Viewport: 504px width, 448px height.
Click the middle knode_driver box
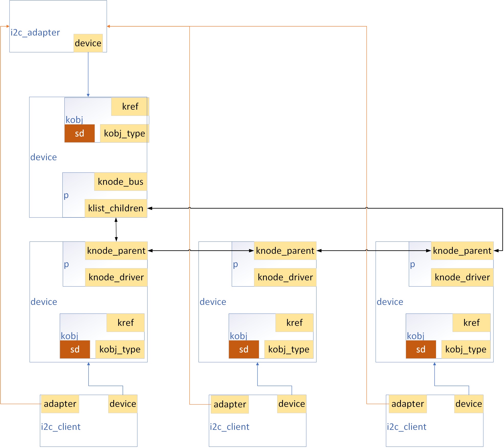coord(285,277)
